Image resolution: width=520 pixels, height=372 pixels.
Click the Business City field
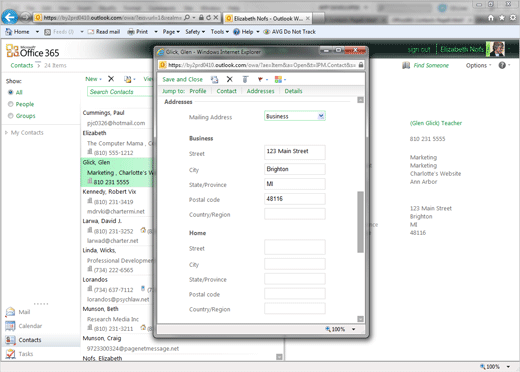click(x=295, y=169)
